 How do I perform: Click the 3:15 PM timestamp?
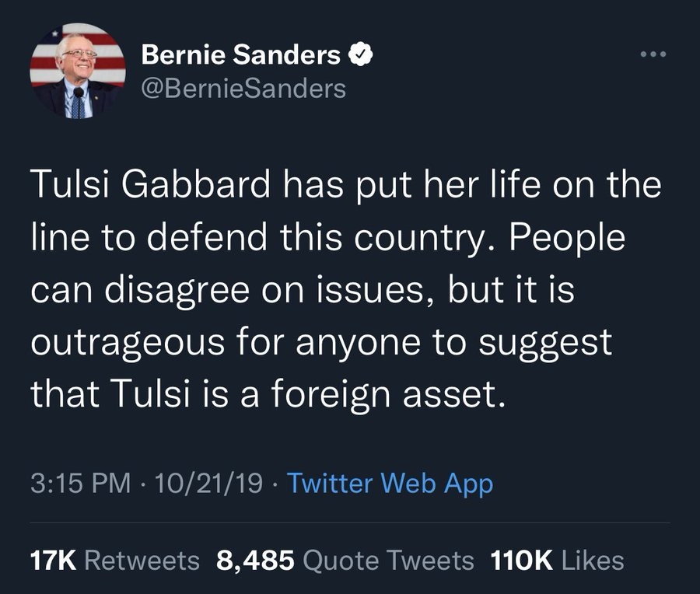[81, 484]
